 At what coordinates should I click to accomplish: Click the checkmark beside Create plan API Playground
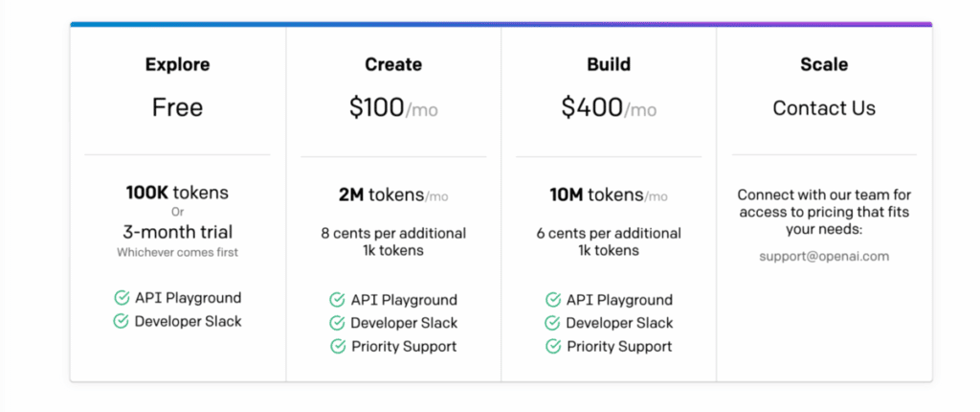click(x=337, y=300)
